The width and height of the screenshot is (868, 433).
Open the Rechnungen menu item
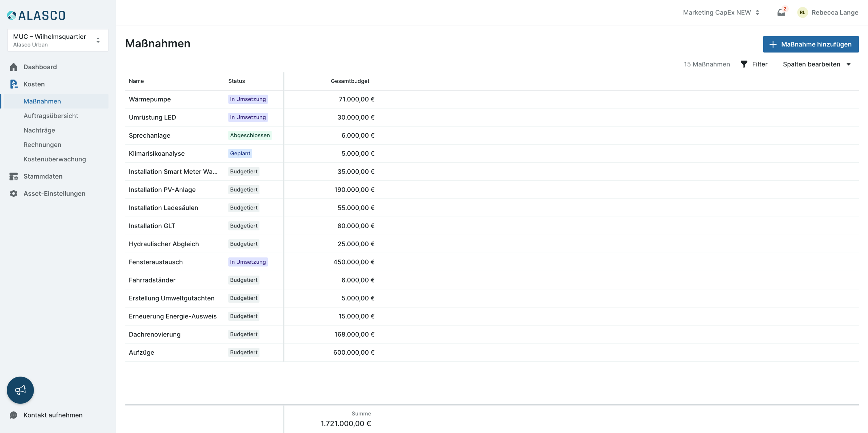coord(42,145)
